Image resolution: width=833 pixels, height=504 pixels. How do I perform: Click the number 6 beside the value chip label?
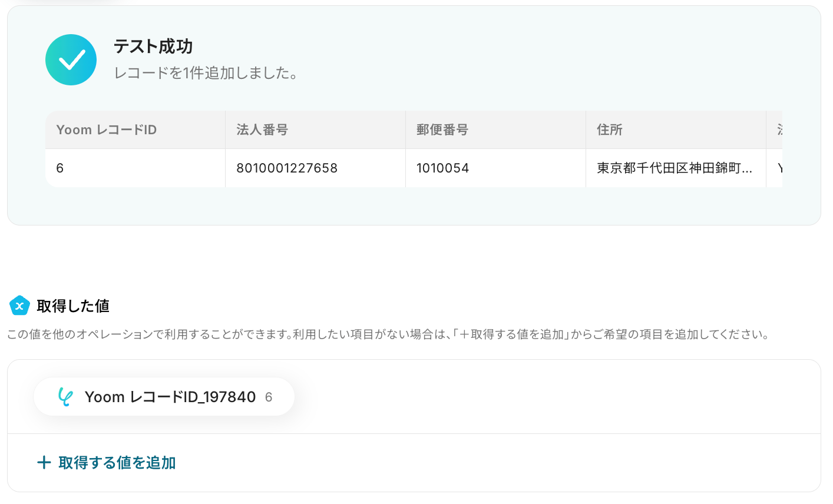point(269,397)
